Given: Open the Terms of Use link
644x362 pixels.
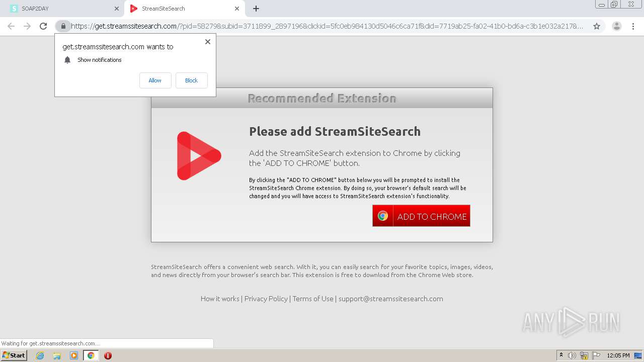Looking at the screenshot, I should pos(313,299).
